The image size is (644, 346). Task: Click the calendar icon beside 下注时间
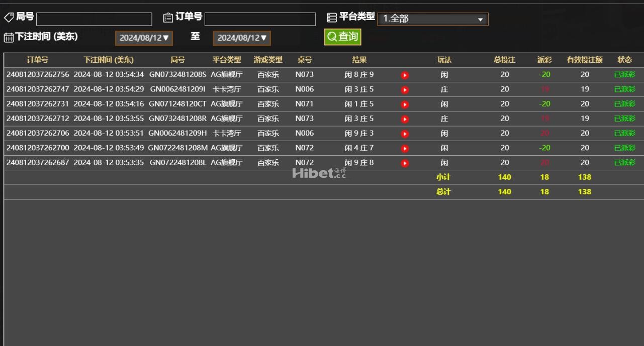(x=9, y=38)
